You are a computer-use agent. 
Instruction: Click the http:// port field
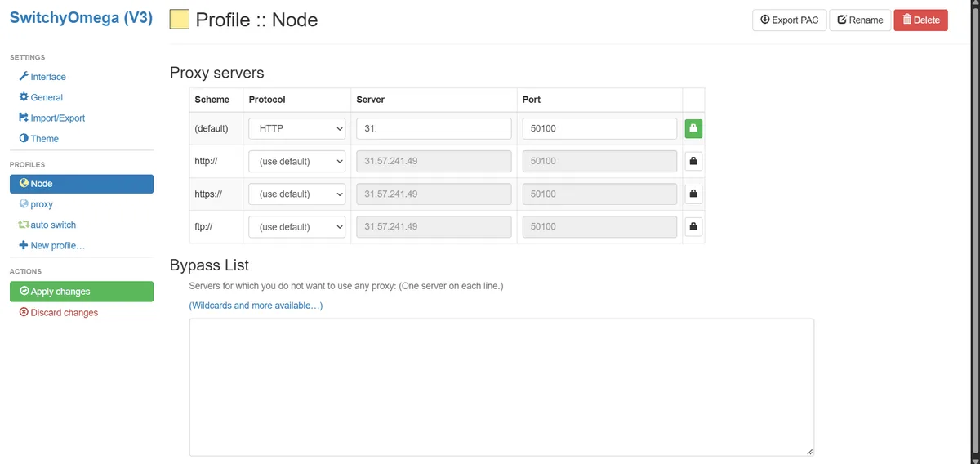(x=599, y=161)
